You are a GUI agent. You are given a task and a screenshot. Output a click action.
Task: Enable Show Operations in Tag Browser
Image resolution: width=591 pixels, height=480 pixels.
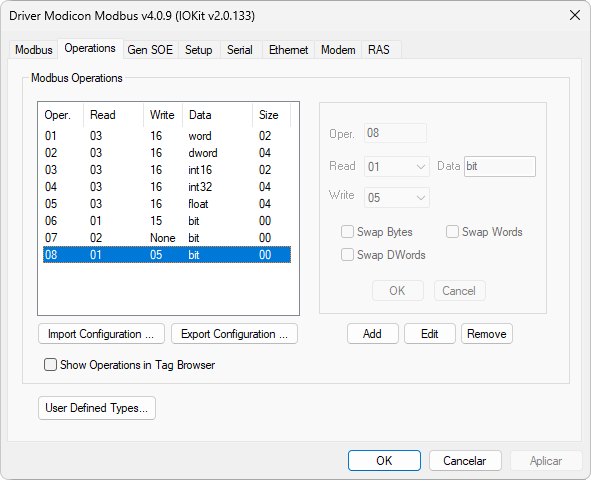(50, 365)
